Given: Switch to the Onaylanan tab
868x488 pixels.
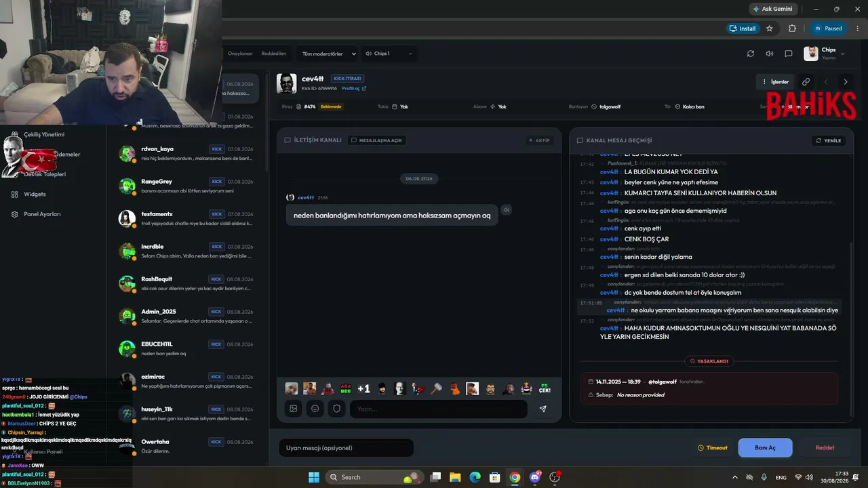Looking at the screenshot, I should [x=240, y=54].
